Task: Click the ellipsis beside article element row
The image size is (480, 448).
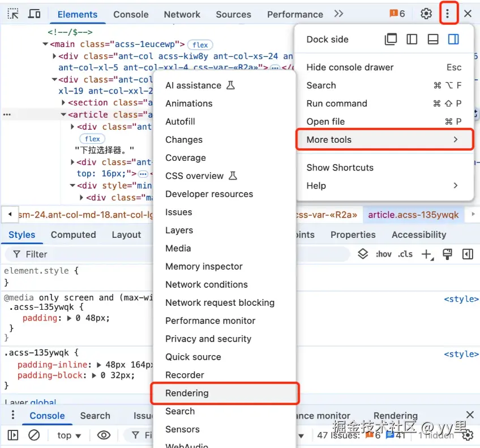Action: tap(7, 114)
